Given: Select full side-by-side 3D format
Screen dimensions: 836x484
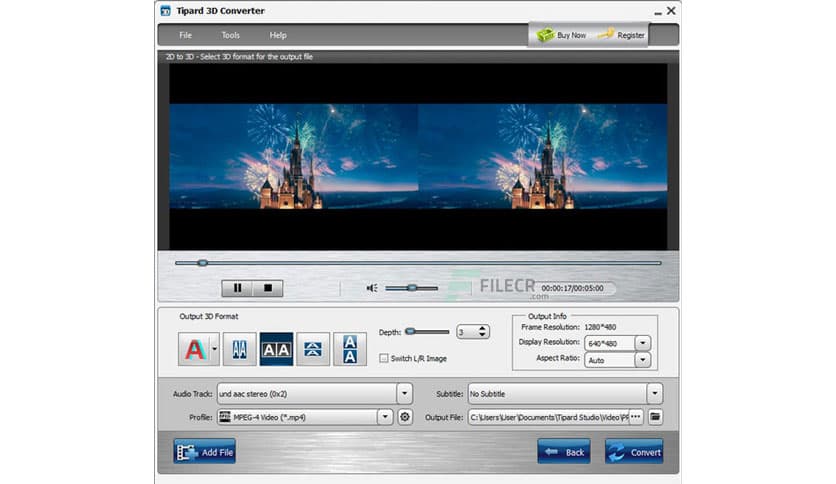Looking at the screenshot, I should click(x=275, y=349).
